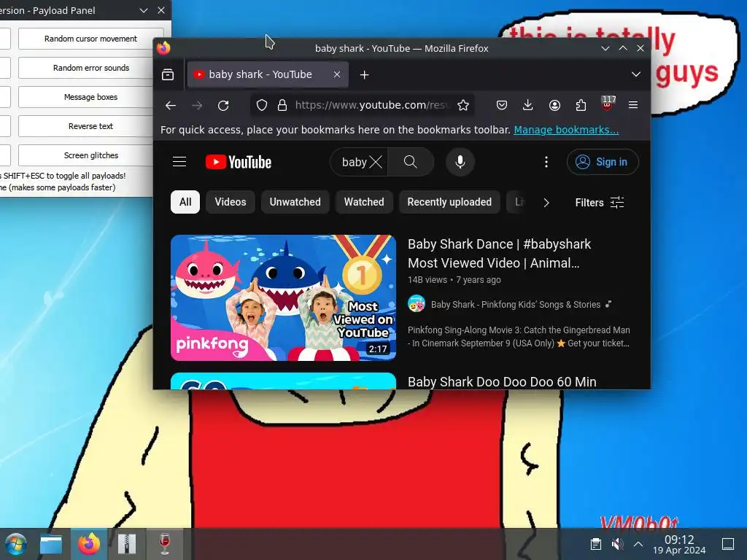The width and height of the screenshot is (747, 560).
Task: Save page to Pocket
Action: (x=502, y=105)
